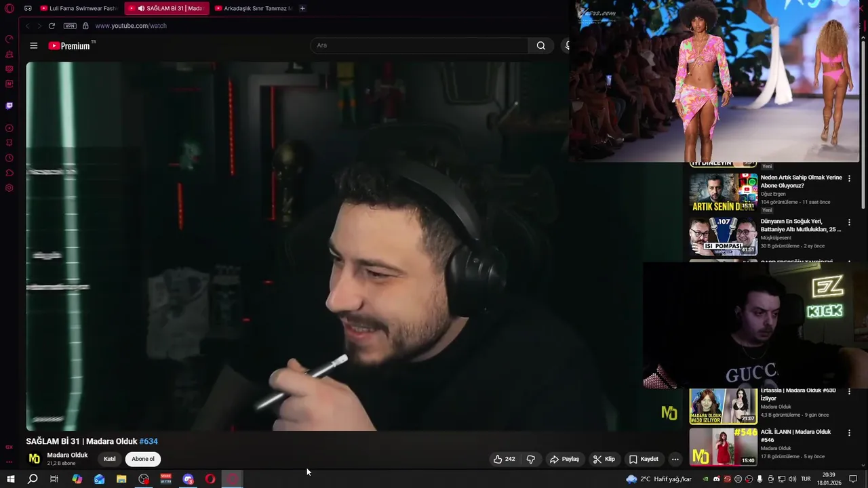Open the red Opera browser taskbar icon
The height and width of the screenshot is (488, 868).
[211, 479]
